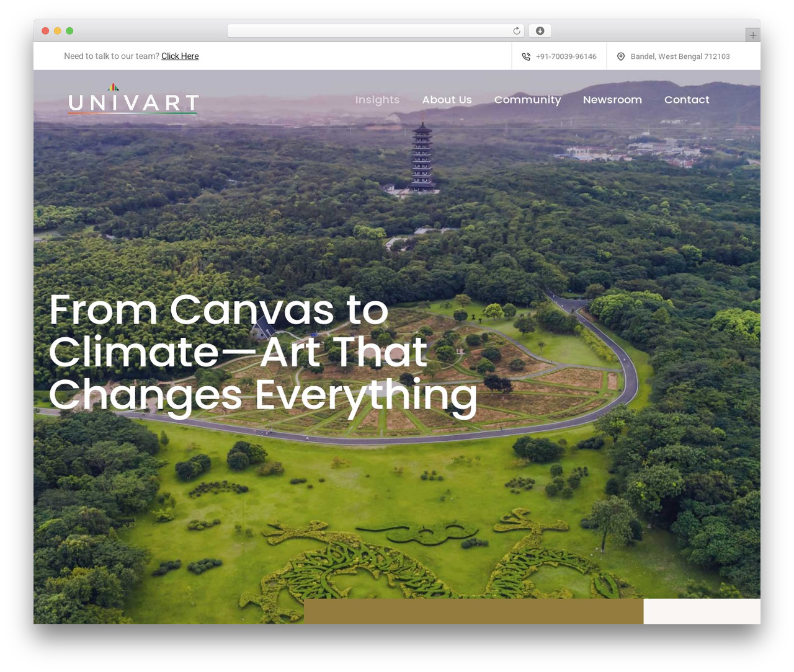
Task: Go to the Contact page
Action: [687, 100]
